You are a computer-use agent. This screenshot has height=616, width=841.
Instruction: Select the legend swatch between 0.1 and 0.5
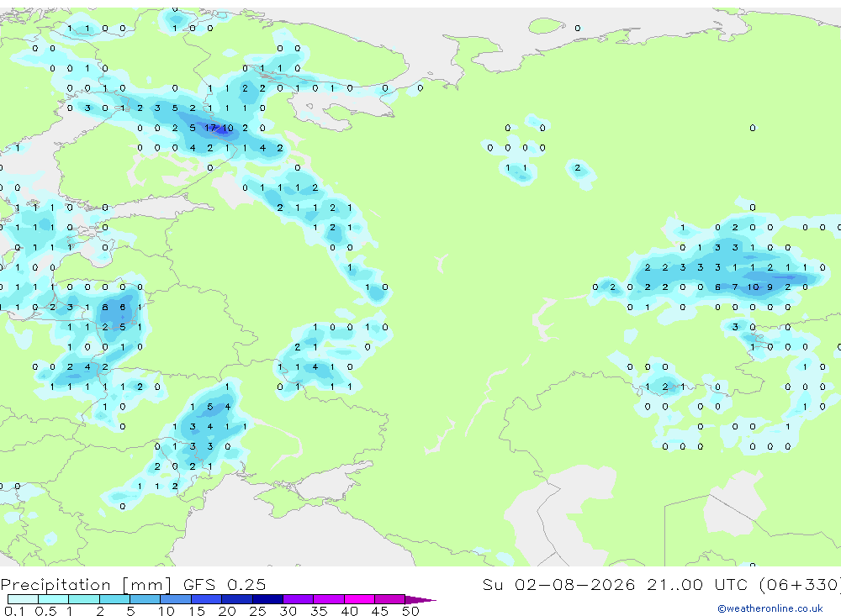point(23,599)
